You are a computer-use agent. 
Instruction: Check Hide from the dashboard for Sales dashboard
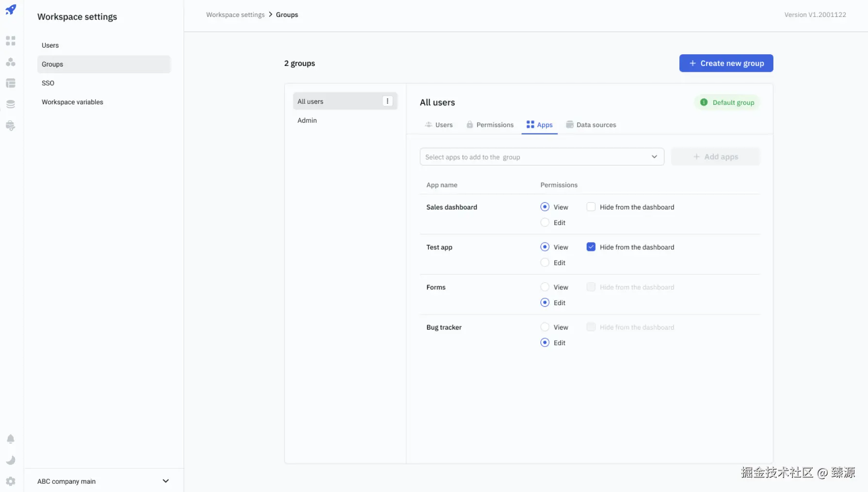coord(591,207)
